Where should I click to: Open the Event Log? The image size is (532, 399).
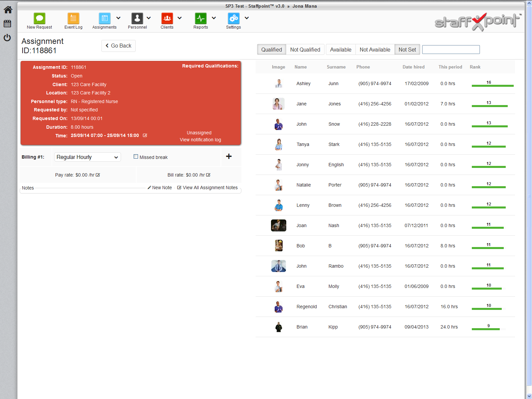pyautogui.click(x=73, y=21)
